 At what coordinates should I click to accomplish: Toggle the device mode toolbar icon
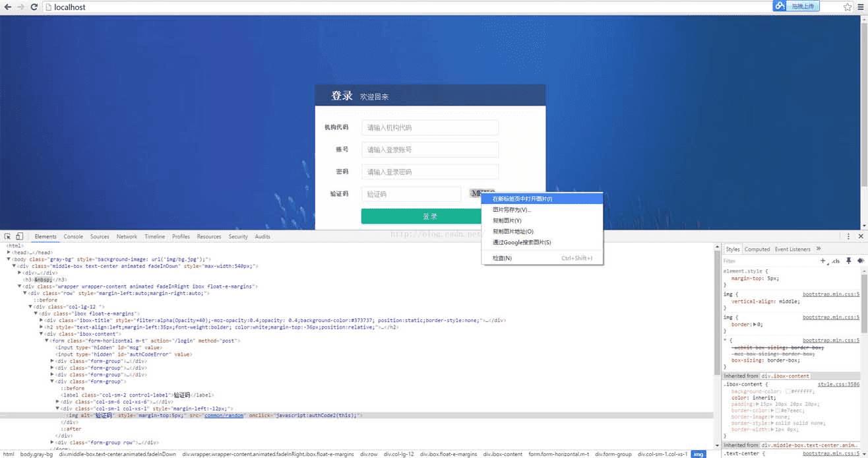(x=19, y=236)
